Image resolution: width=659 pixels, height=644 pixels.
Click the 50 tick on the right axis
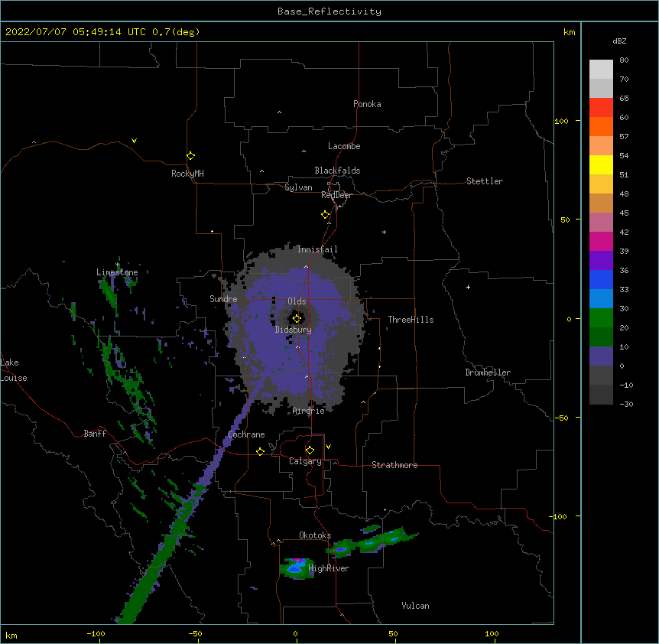pyautogui.click(x=565, y=220)
